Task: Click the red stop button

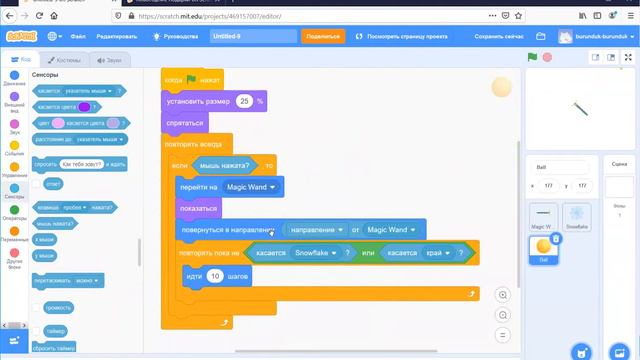Action: 547,57
